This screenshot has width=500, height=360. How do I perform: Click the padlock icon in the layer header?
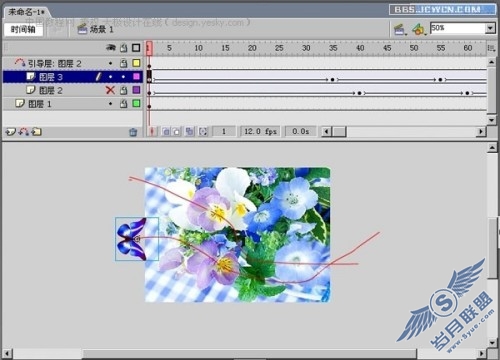tap(124, 48)
